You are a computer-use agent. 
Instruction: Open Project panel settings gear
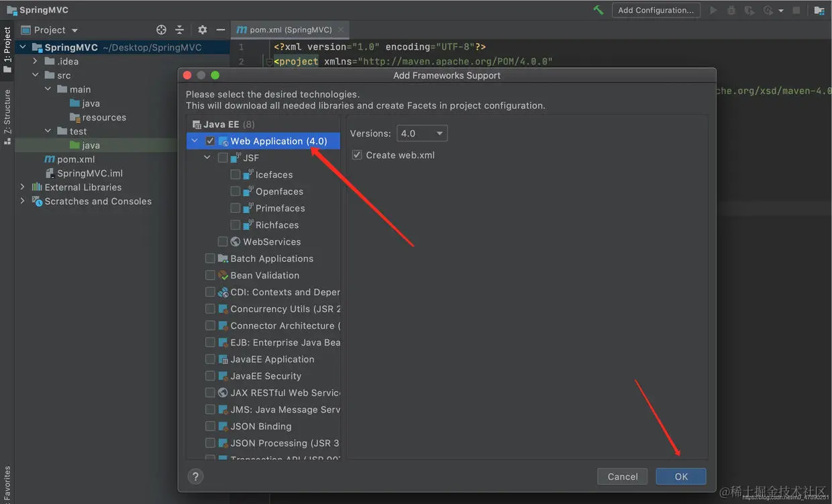point(203,30)
